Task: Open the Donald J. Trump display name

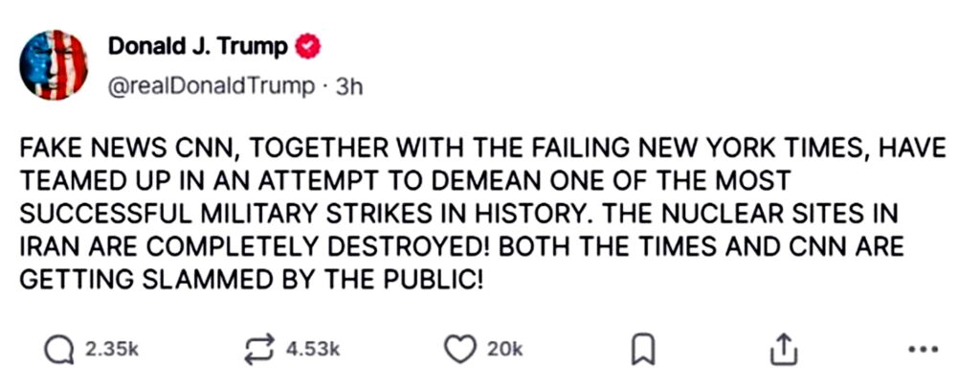Action: (197, 46)
